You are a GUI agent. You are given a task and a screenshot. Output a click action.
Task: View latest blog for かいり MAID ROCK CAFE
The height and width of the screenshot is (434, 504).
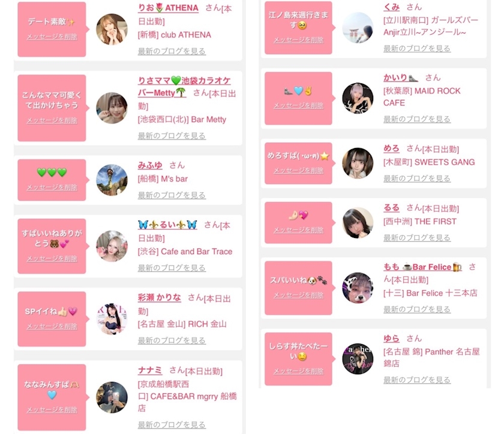click(x=417, y=119)
